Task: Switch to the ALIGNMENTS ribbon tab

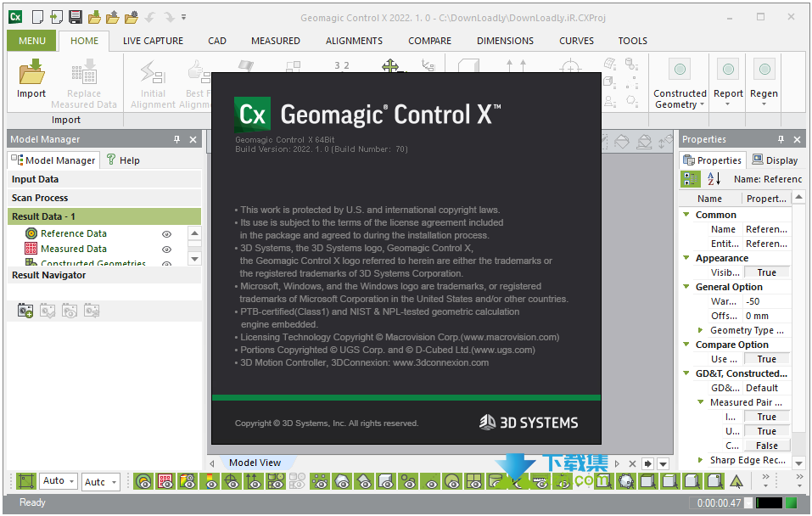Action: 354,41
